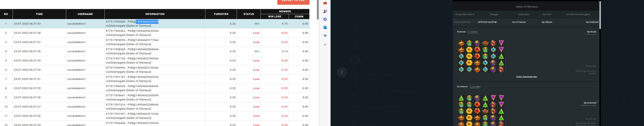This screenshot has height=126, width=644.
Task: Click time 23-07-2023 06:37:29
Action: point(27,88)
